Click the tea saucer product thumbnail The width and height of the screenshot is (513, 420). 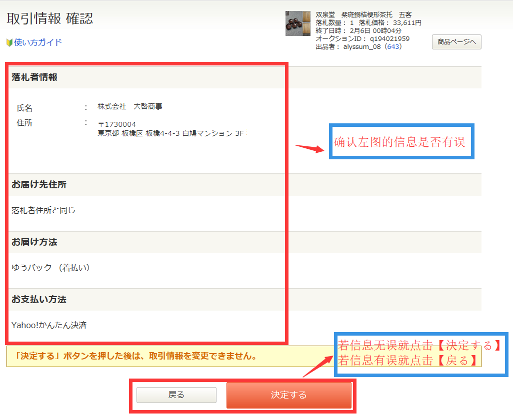pyautogui.click(x=297, y=23)
